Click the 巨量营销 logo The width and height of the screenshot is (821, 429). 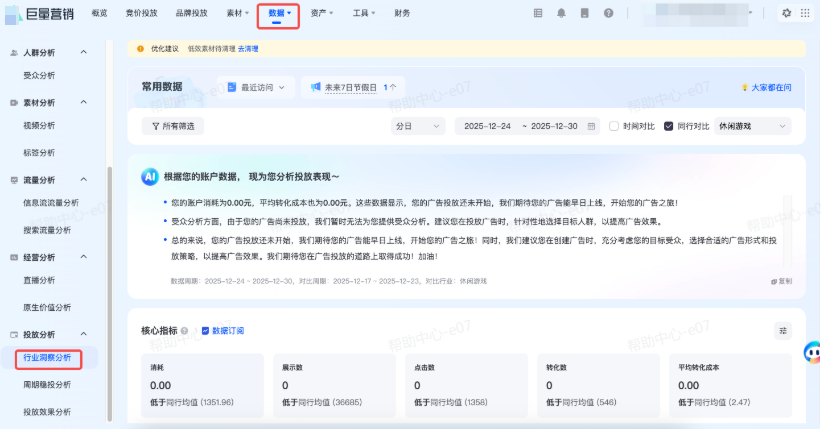click(x=39, y=14)
